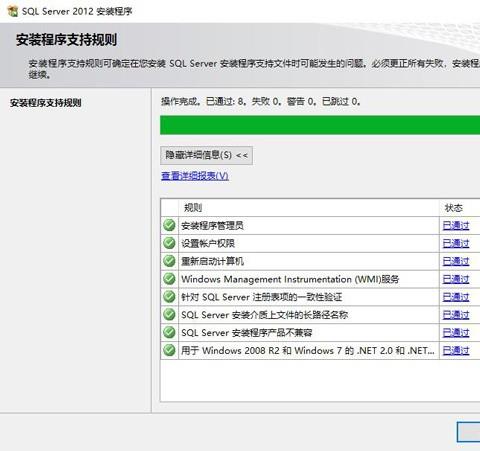Select the 针对 SQL Server 注册表项的一致性验证 text

pos(262,297)
